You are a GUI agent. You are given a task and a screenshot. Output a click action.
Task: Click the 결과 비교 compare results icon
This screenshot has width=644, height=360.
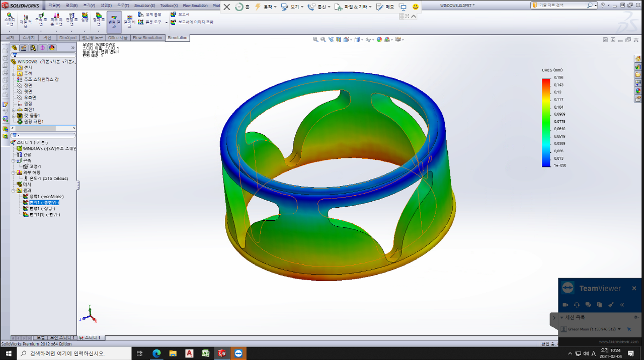coord(129,22)
